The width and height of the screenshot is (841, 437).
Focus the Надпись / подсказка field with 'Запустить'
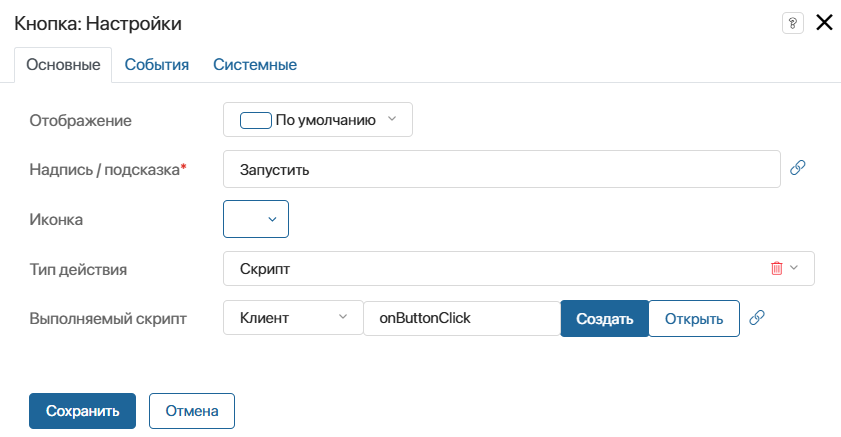(500, 169)
